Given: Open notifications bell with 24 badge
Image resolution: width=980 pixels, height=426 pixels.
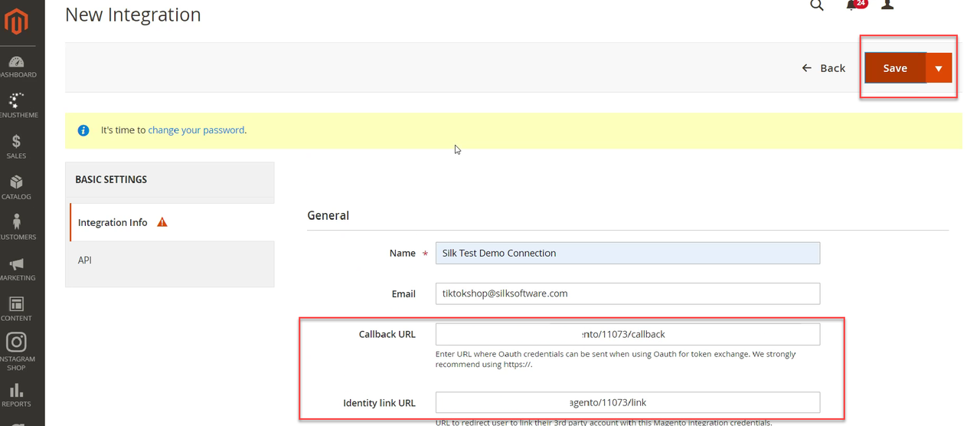Looking at the screenshot, I should (853, 6).
